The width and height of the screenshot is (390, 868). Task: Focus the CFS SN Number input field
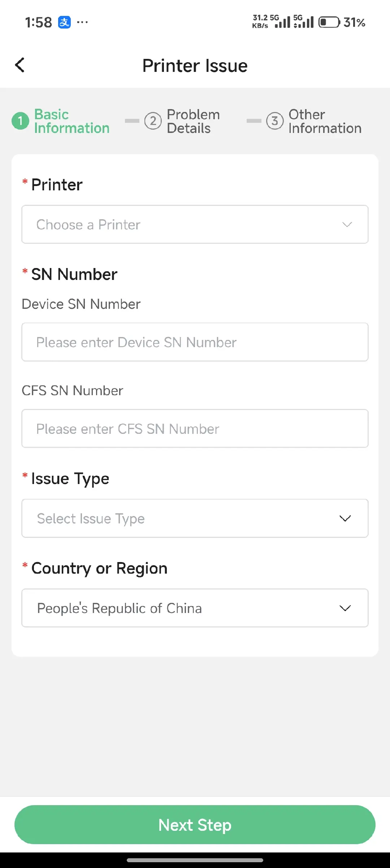(x=195, y=429)
